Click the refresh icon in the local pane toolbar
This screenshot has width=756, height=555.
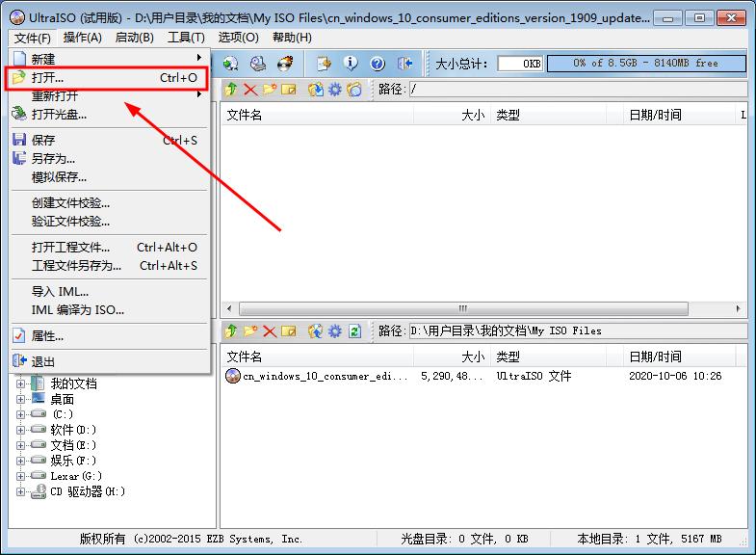(x=354, y=330)
